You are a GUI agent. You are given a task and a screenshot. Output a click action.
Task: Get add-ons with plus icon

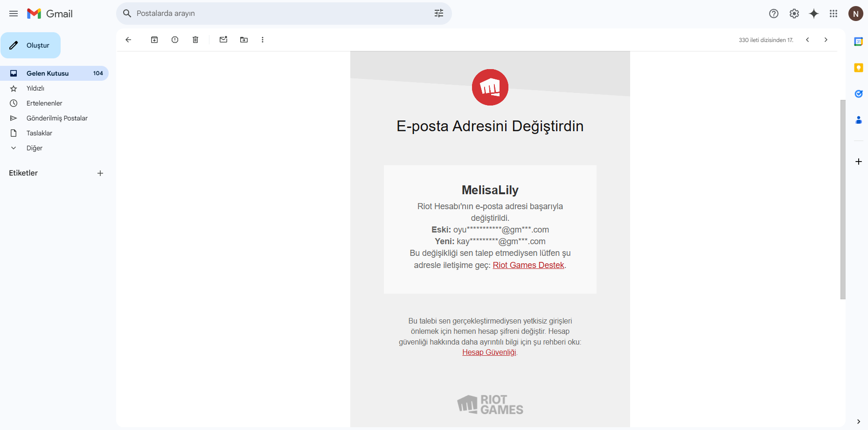859,162
